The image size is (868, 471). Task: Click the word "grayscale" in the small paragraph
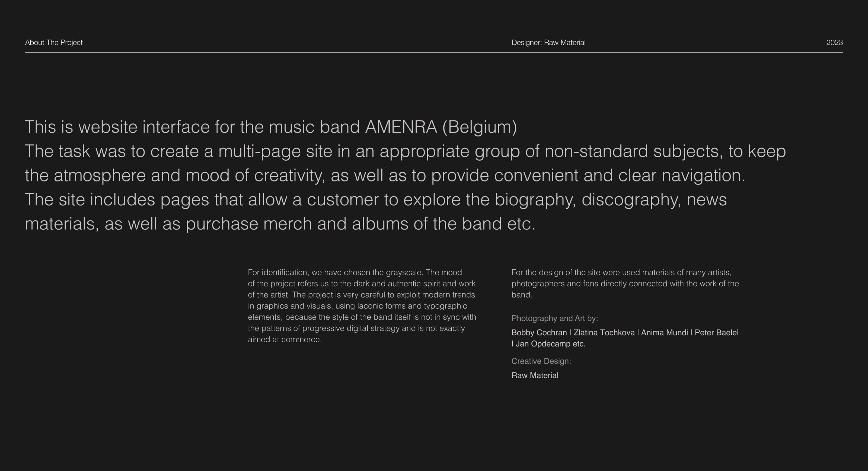point(404,272)
